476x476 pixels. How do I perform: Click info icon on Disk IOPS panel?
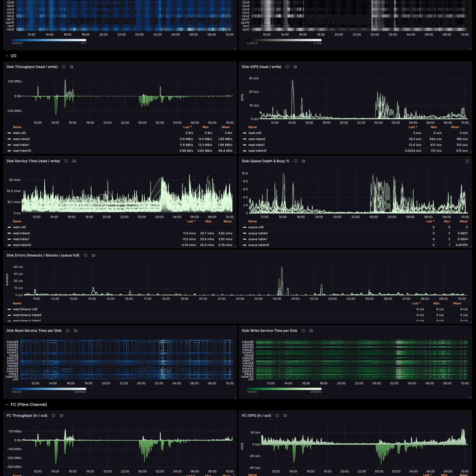pyautogui.click(x=287, y=67)
